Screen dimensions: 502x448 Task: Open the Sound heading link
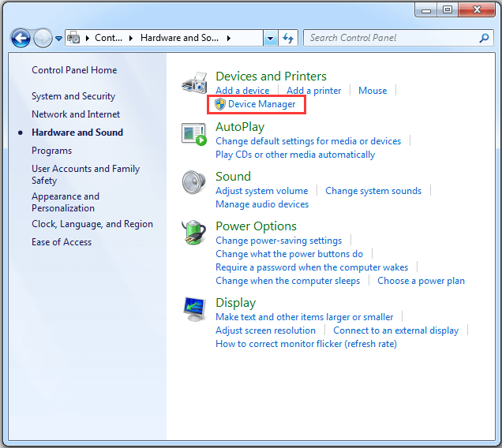click(x=233, y=177)
